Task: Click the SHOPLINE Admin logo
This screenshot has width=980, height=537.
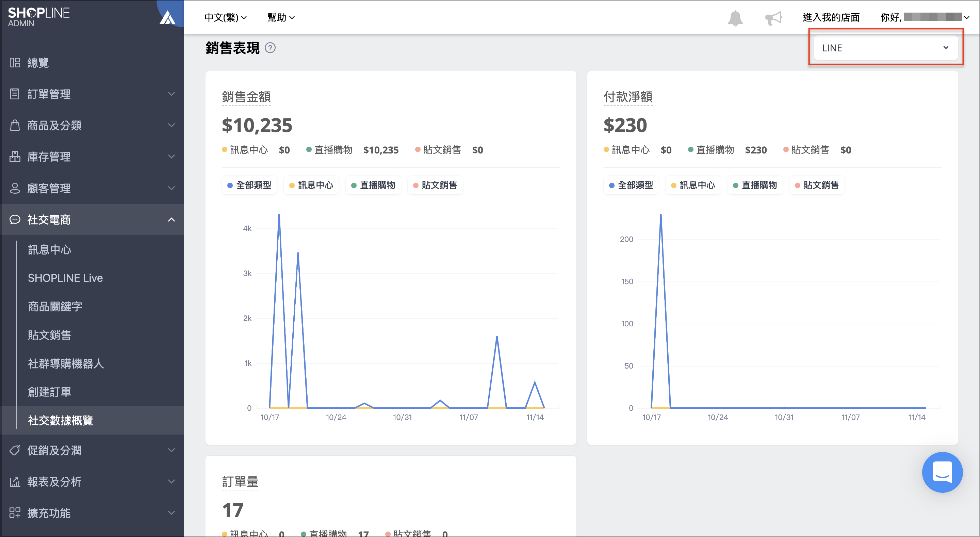Action: click(x=39, y=17)
